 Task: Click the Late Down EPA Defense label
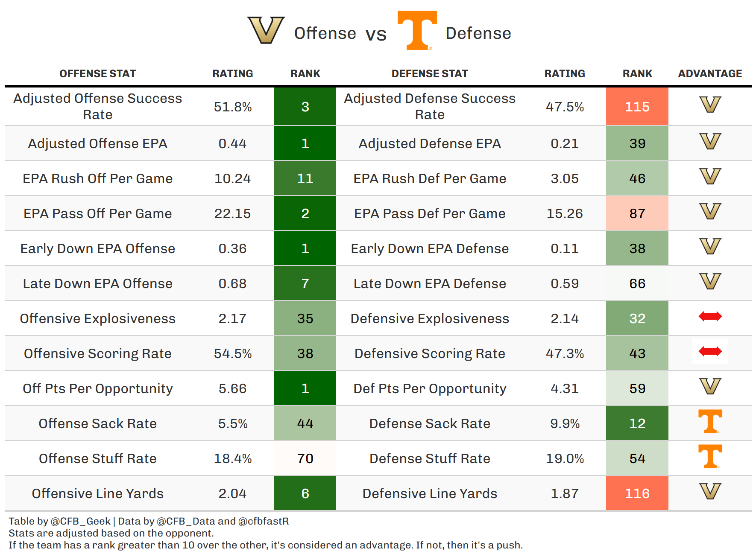point(430,283)
